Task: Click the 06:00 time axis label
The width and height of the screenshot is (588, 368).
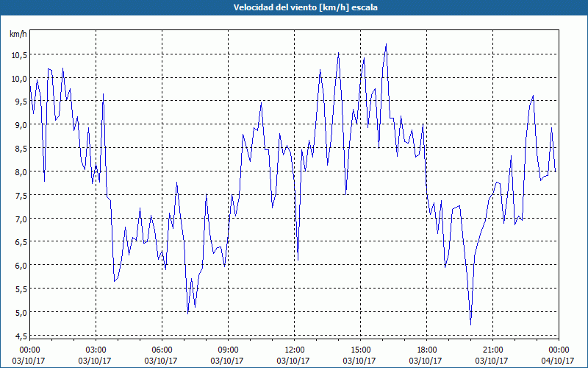Action: [162, 350]
